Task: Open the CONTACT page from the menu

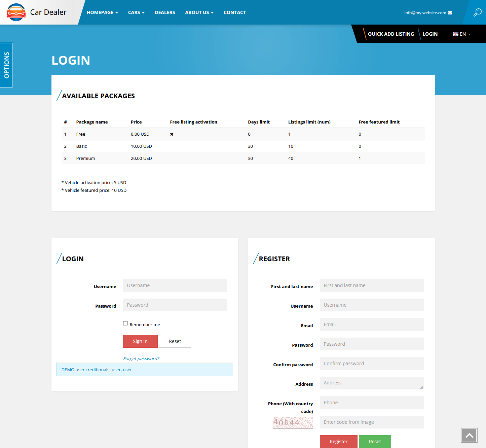Action: pos(234,12)
